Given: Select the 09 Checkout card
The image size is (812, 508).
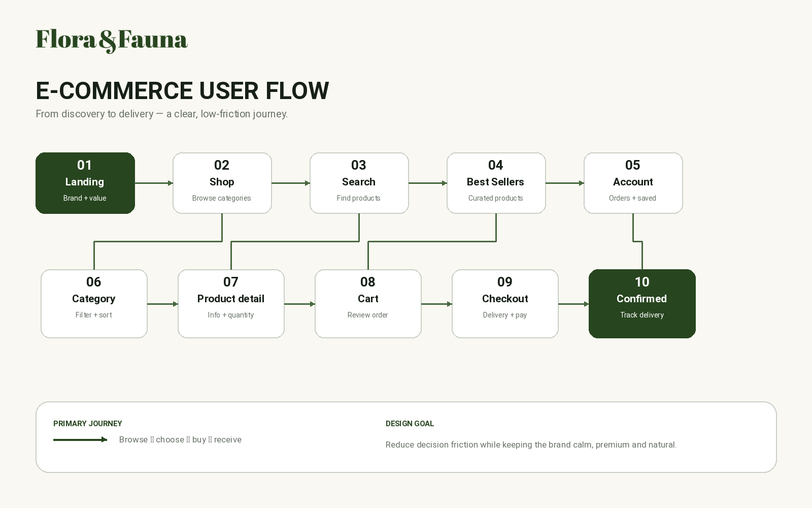Looking at the screenshot, I should pyautogui.click(x=505, y=304).
